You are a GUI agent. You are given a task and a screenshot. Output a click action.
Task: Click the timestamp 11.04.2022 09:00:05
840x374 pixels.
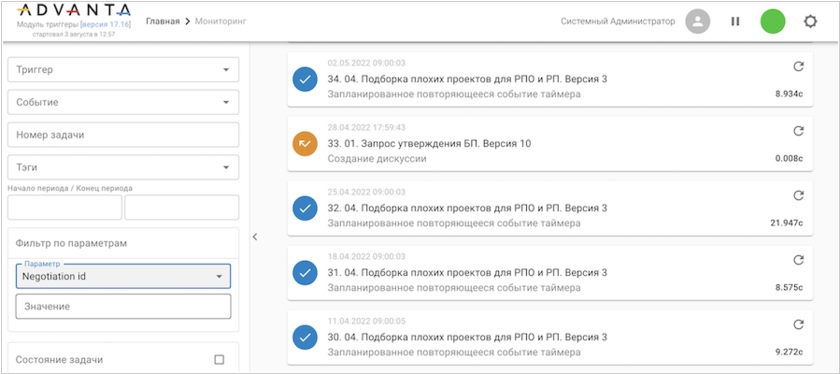pyautogui.click(x=366, y=321)
